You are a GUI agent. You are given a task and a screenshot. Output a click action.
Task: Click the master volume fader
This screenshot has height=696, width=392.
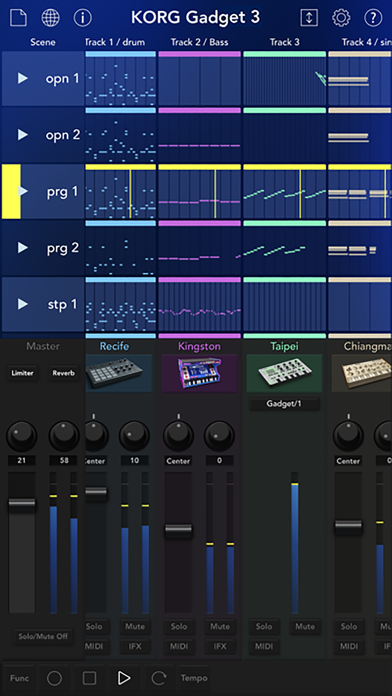point(22,503)
